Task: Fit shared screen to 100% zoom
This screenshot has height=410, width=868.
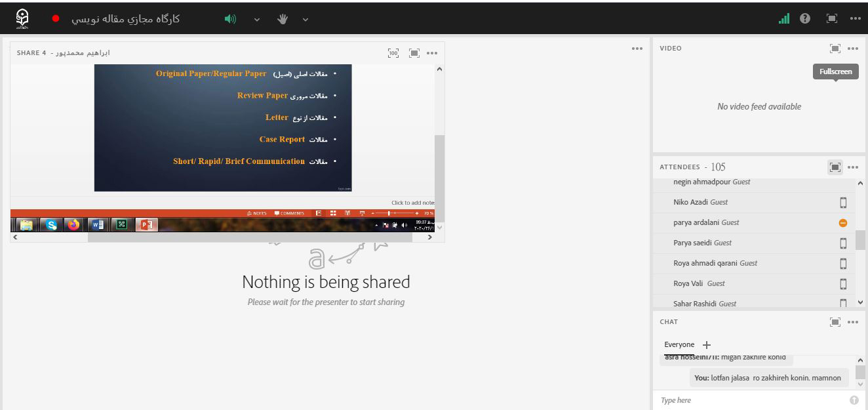Action: click(x=393, y=53)
